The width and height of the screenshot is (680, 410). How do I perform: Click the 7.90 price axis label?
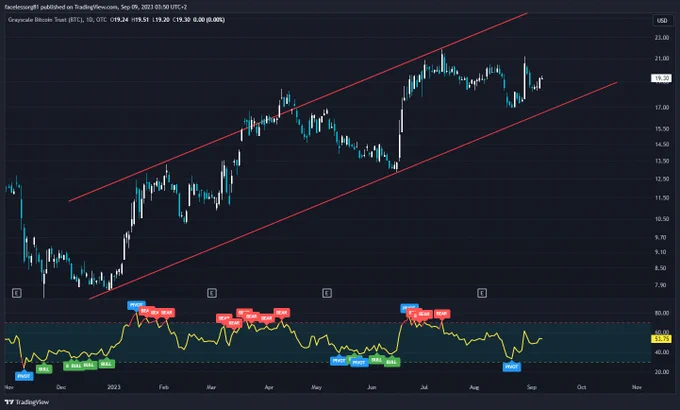(x=660, y=285)
